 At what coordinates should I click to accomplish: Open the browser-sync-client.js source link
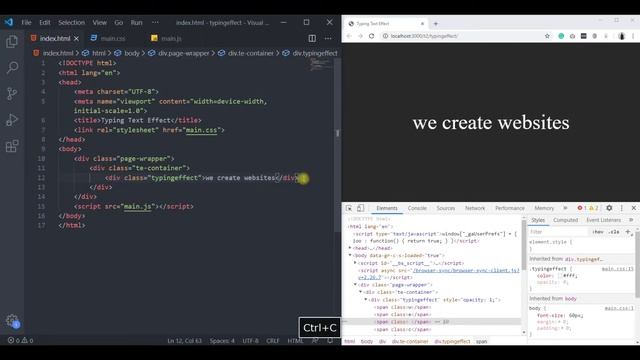coord(466,270)
